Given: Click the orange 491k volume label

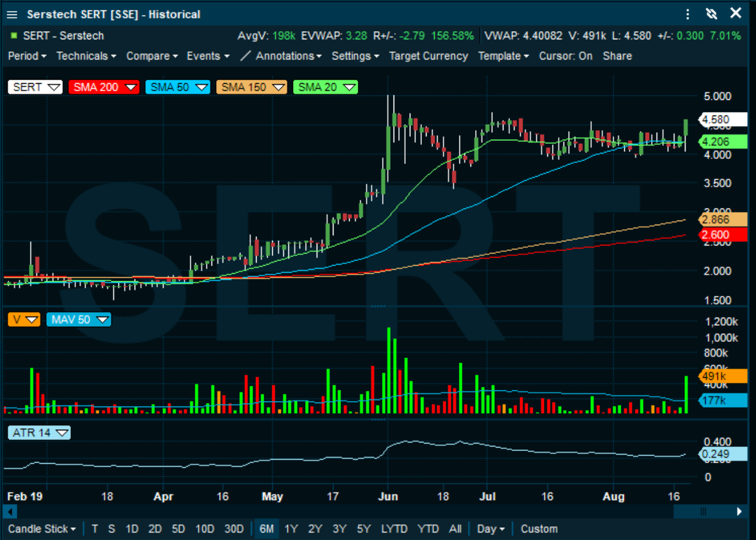Looking at the screenshot, I should (722, 377).
